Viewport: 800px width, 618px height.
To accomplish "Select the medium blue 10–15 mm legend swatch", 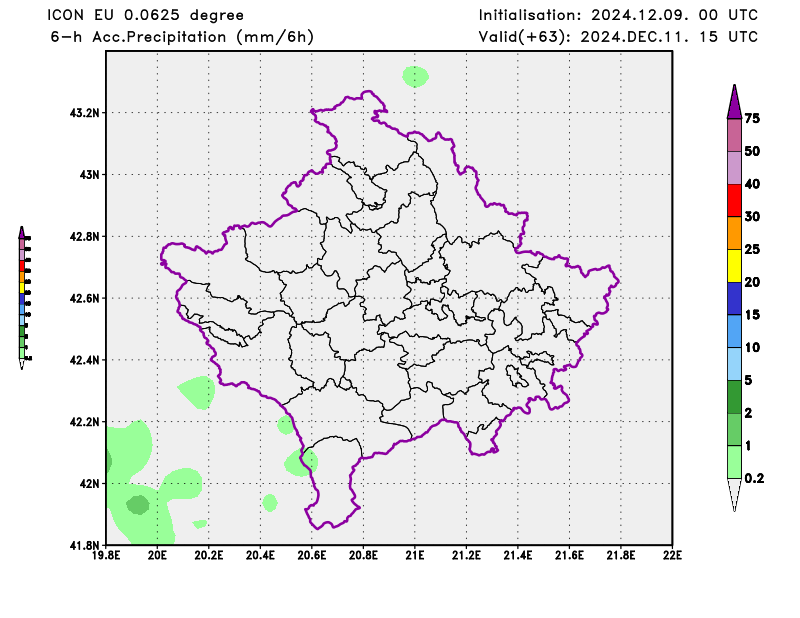I will click(734, 331).
